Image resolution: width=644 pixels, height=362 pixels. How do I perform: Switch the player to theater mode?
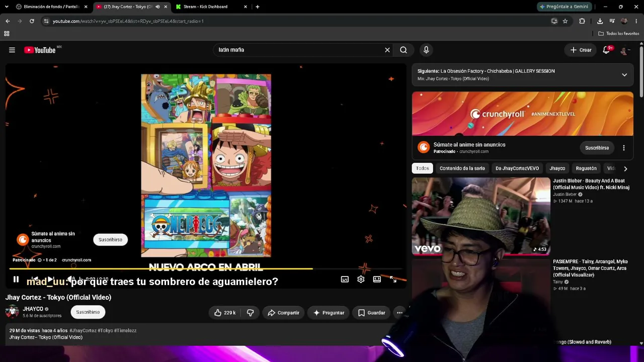[x=377, y=280]
